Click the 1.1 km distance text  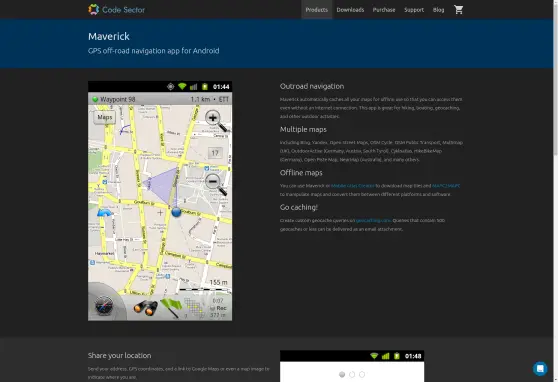[200, 99]
